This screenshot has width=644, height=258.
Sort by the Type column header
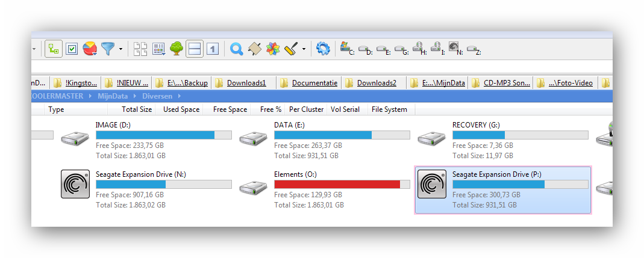tap(76, 109)
